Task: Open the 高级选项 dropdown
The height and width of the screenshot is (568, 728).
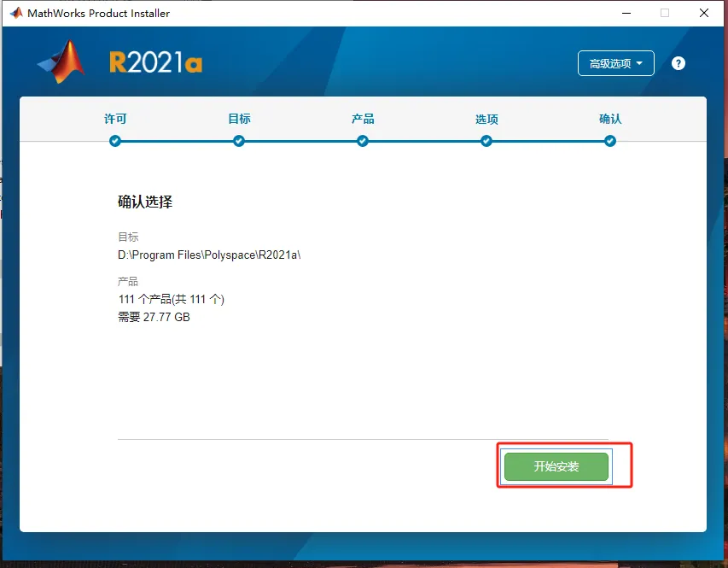Action: click(615, 63)
